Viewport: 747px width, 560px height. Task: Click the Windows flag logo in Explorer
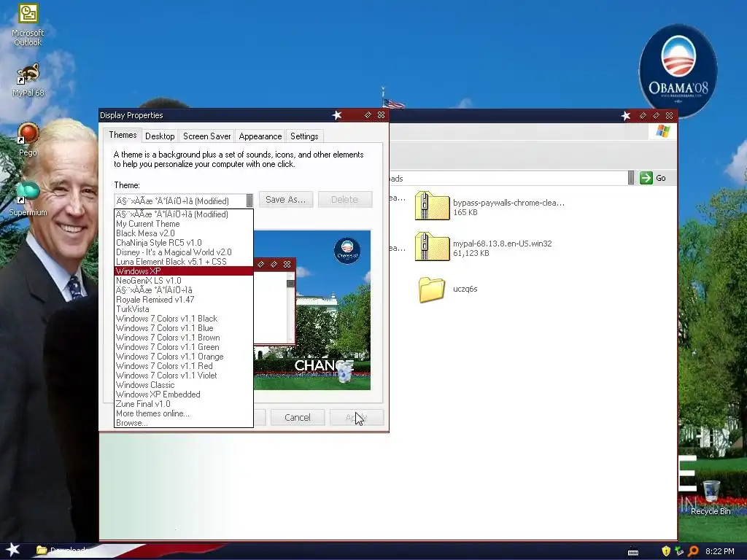pyautogui.click(x=662, y=131)
